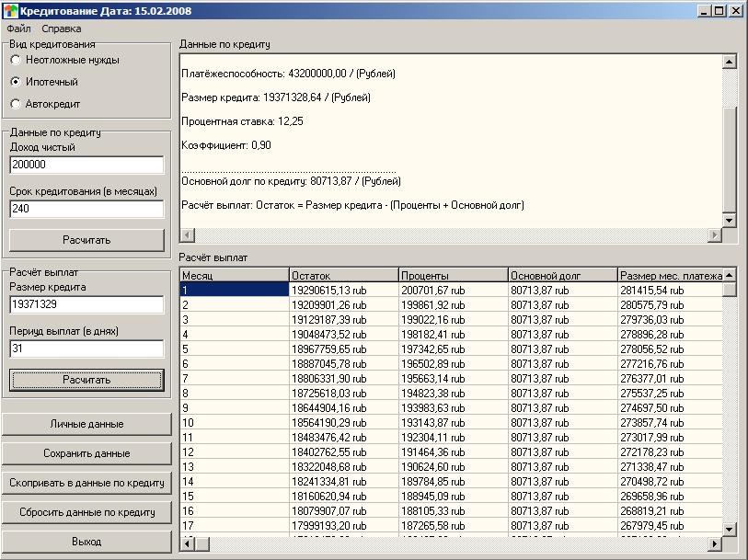This screenshot has height=560, width=748.
Task: Click scroll down arrow of payments table
Action: [730, 530]
